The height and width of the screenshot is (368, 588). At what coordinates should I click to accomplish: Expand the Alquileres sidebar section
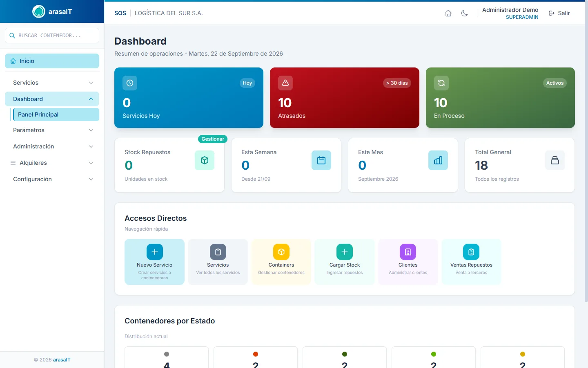(x=52, y=163)
